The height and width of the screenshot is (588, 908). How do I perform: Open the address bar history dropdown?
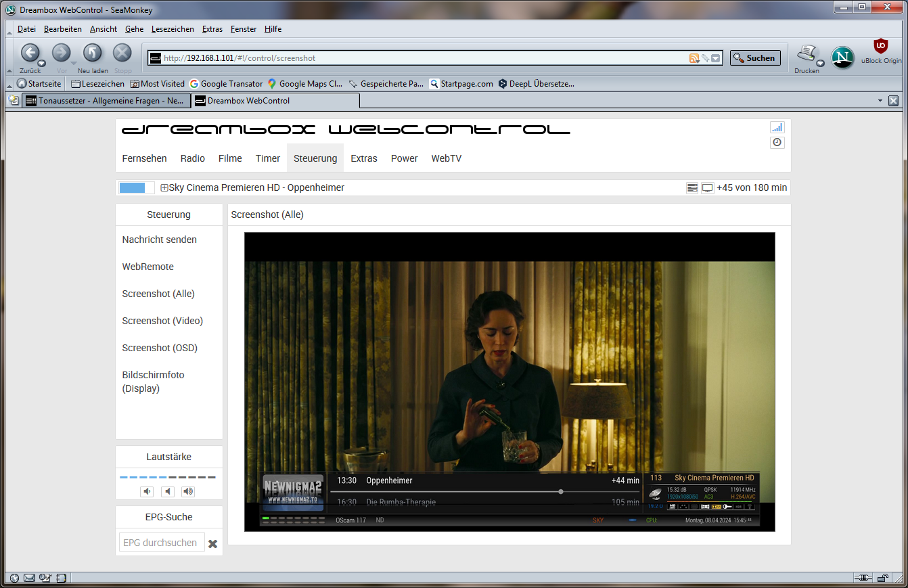[716, 58]
